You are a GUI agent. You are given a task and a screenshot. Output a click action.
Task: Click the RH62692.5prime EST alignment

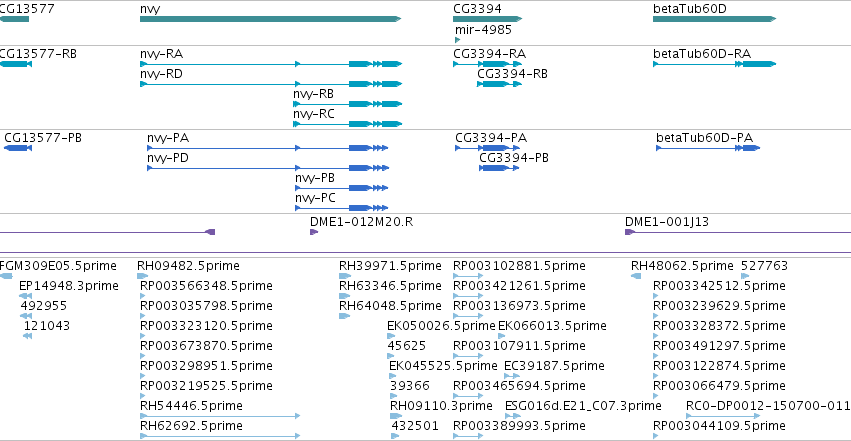tap(220, 436)
